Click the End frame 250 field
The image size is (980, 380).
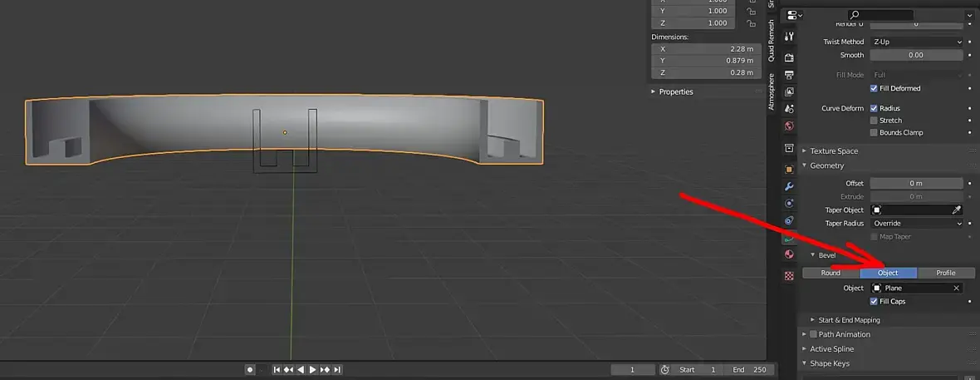pos(749,370)
